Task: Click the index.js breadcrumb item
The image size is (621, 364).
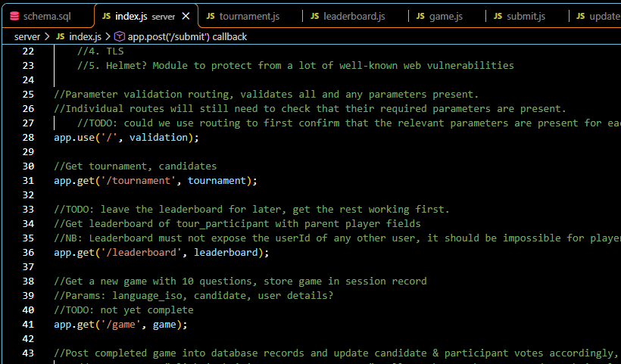Action: tap(85, 37)
